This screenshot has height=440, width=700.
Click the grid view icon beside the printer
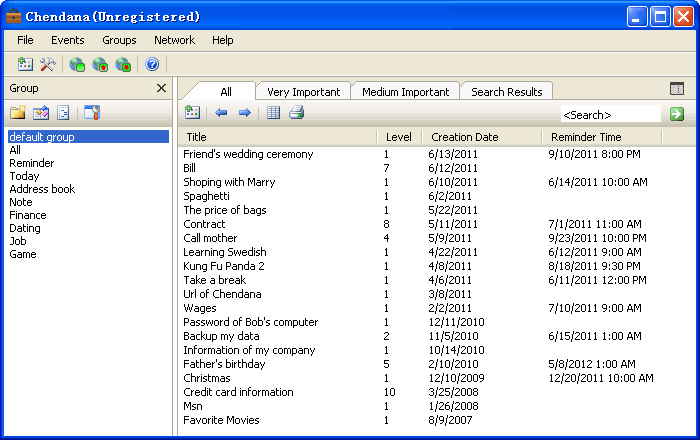click(274, 113)
